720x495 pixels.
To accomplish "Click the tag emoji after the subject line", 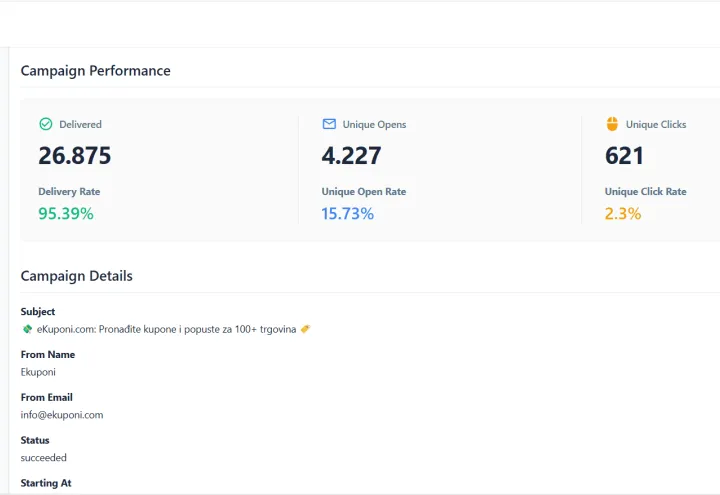I will click(x=305, y=329).
